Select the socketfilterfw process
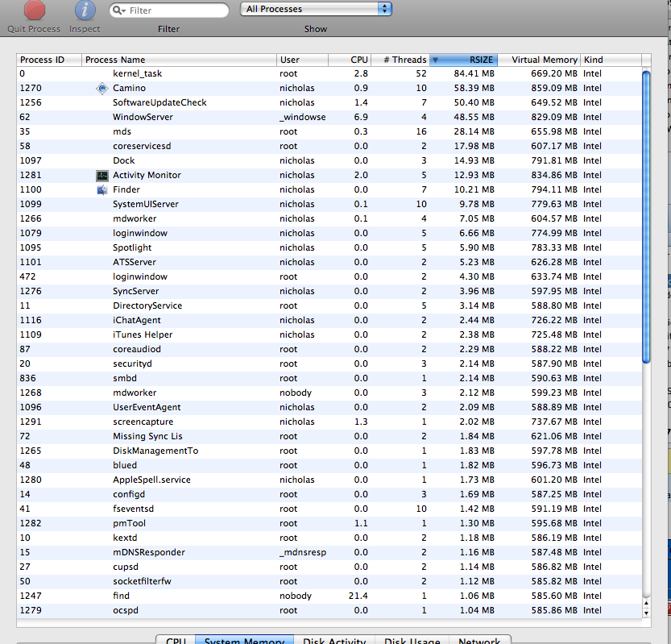 coord(329,582)
